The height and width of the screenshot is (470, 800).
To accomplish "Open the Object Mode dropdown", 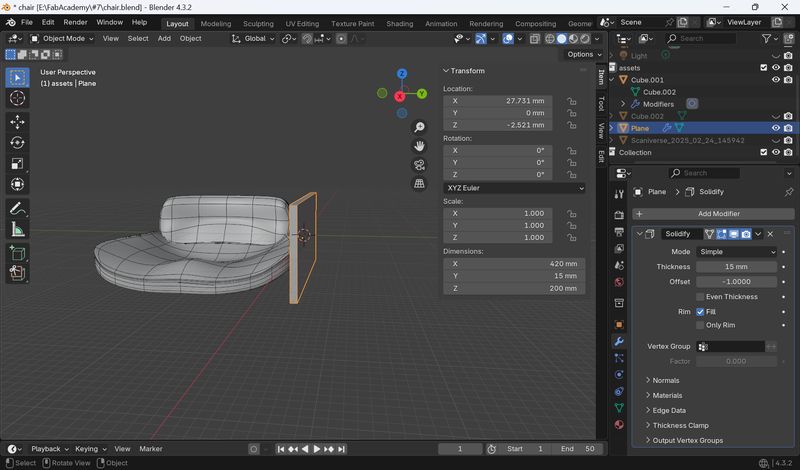I will (x=62, y=39).
